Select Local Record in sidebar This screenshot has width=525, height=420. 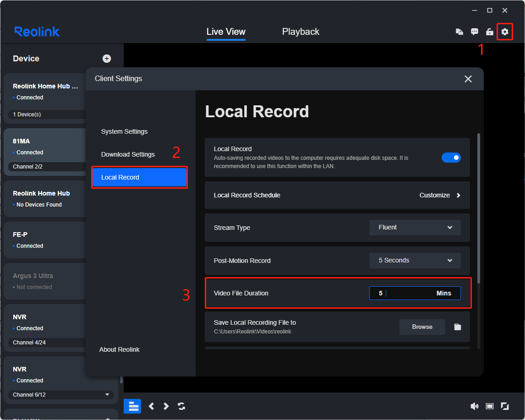click(x=139, y=177)
